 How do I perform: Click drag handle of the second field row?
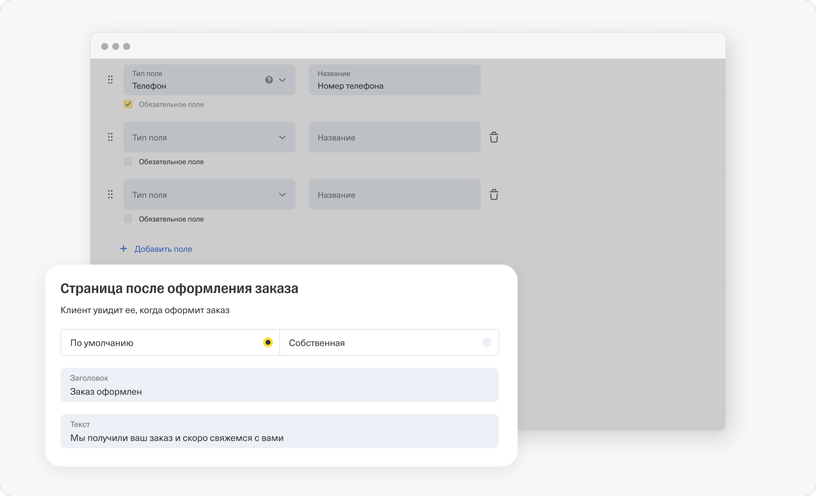pyautogui.click(x=110, y=137)
